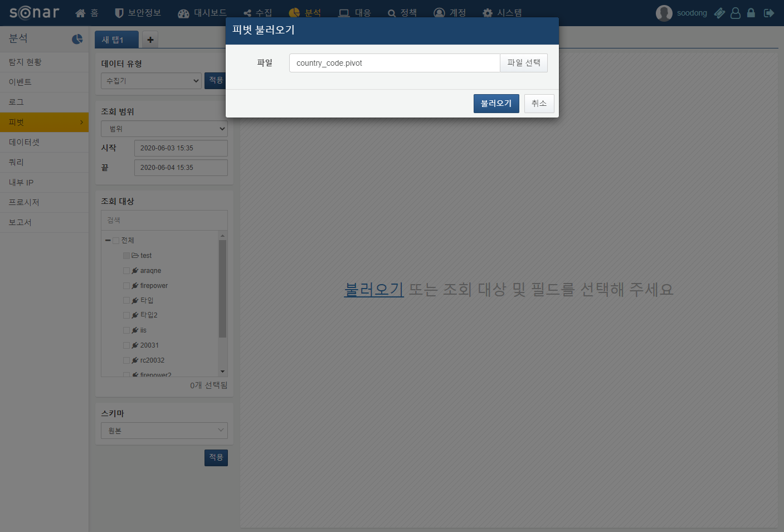This screenshot has height=532, width=784.
Task: Click the country_code.pivot file field
Action: tap(395, 63)
